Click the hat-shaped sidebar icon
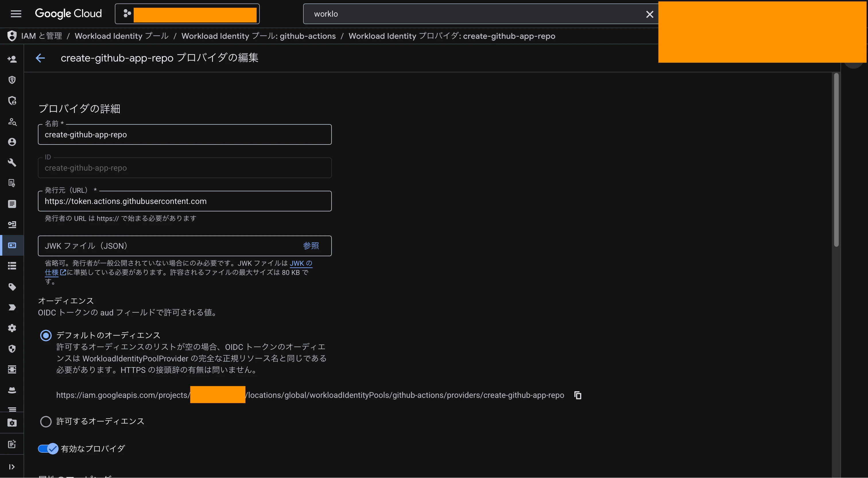This screenshot has height=478, width=868. [12, 390]
